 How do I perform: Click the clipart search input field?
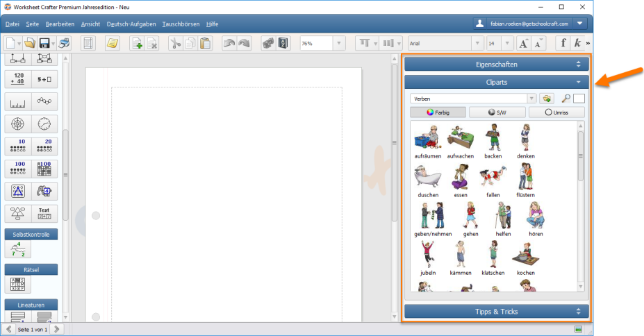579,99
